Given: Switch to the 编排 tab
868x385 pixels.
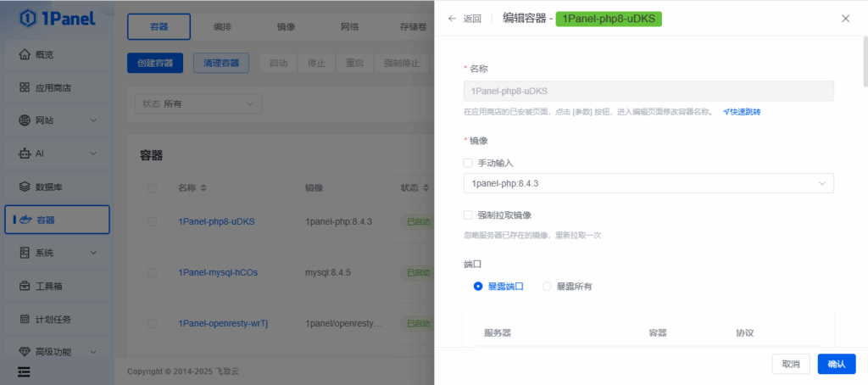Looking at the screenshot, I should [x=222, y=27].
